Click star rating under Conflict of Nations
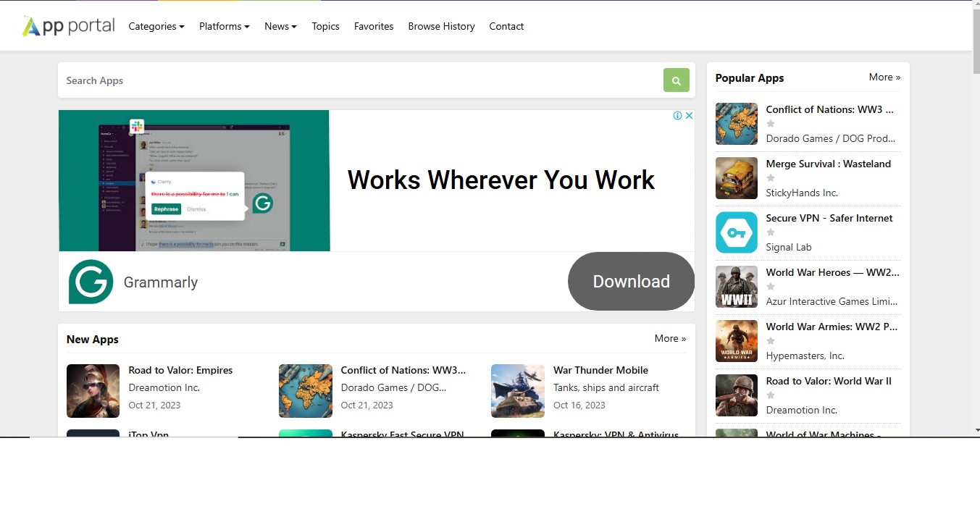The height and width of the screenshot is (517, 980). pyautogui.click(x=771, y=124)
